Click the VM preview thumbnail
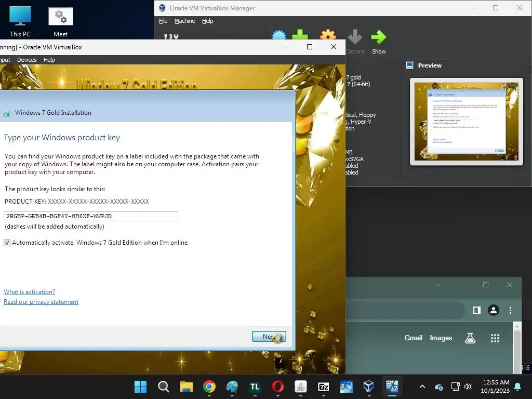The height and width of the screenshot is (399, 532). click(x=466, y=122)
